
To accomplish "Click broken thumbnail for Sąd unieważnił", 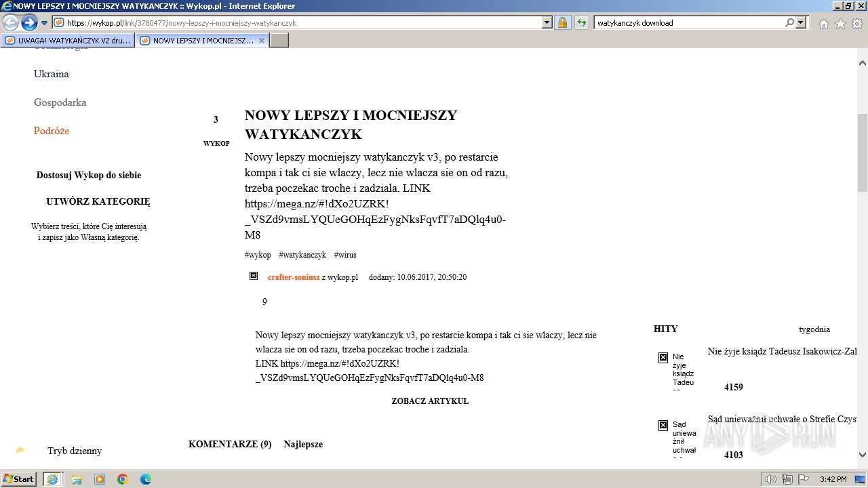I will pos(663,426).
